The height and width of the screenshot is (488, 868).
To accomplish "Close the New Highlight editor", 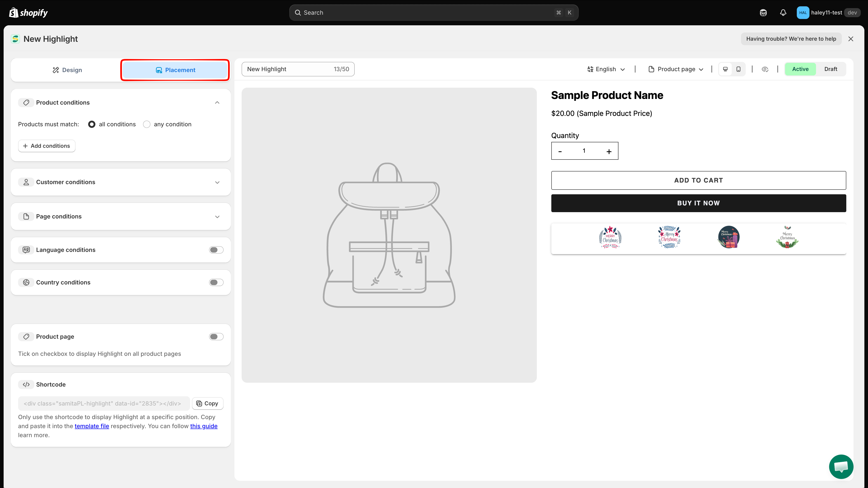I will pos(850,39).
